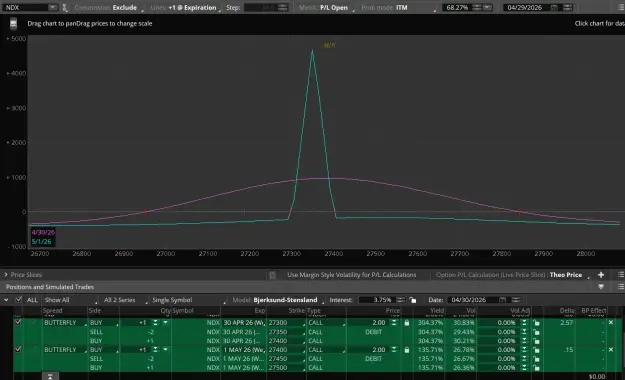This screenshot has width=625, height=380.
Task: Click the Delta column header
Action: [x=566, y=311]
